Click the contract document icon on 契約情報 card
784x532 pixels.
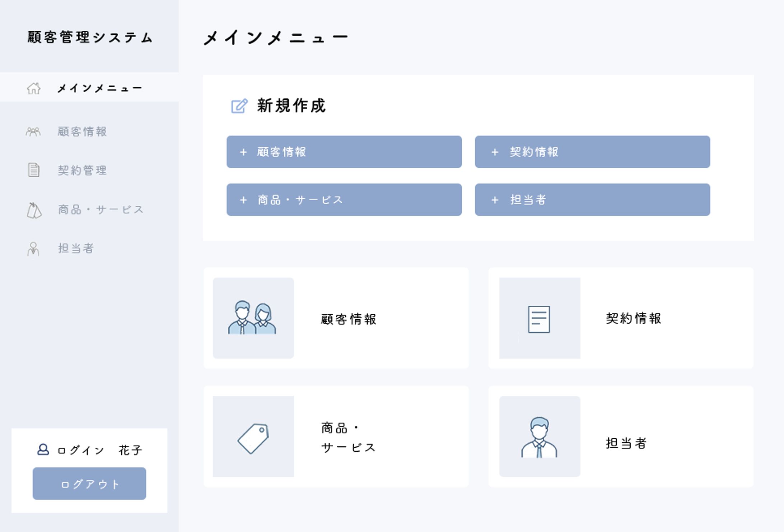(x=540, y=318)
